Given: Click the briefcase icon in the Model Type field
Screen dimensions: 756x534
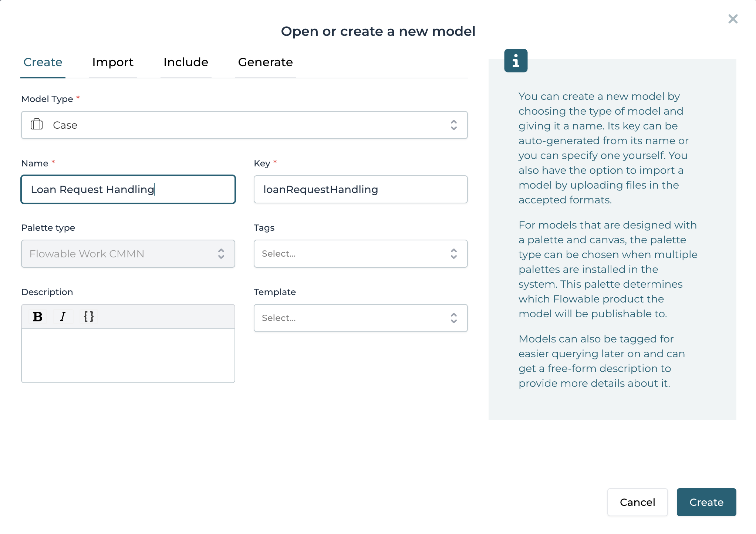Looking at the screenshot, I should pyautogui.click(x=37, y=125).
